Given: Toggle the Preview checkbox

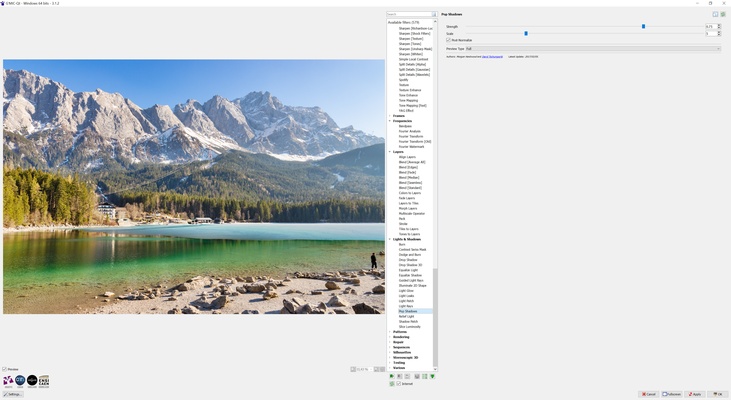Looking at the screenshot, I should (x=4, y=369).
